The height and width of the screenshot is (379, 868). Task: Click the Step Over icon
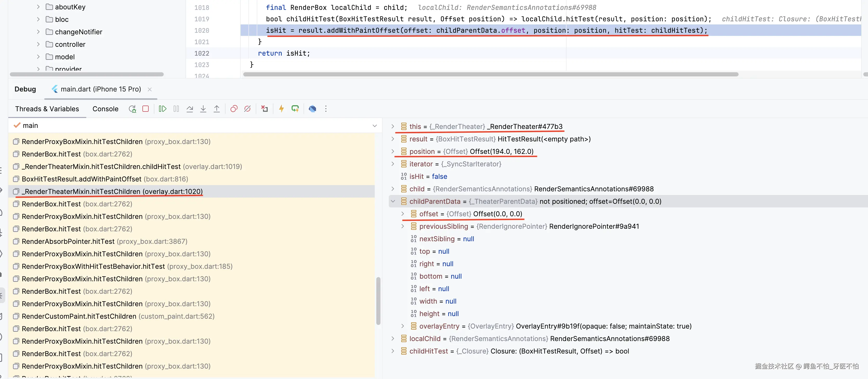coord(190,109)
